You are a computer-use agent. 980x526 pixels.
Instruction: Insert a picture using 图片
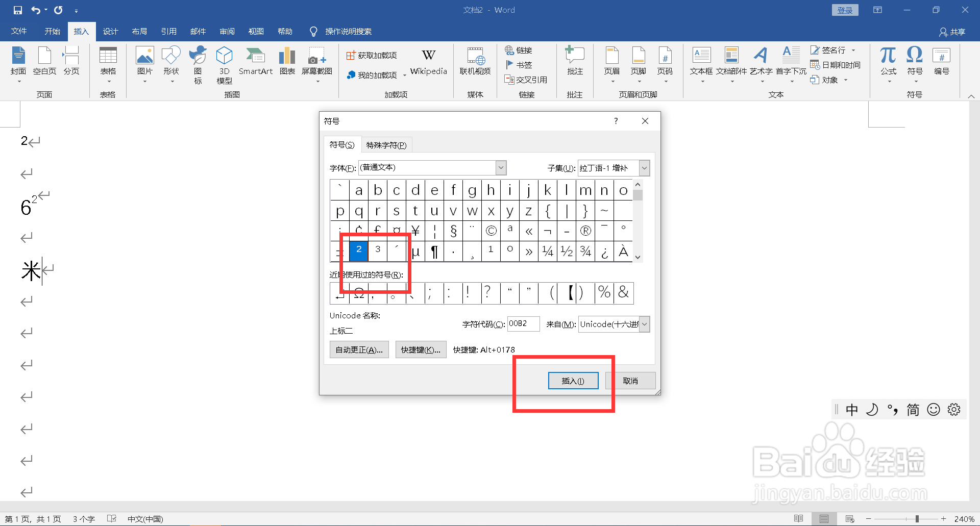pyautogui.click(x=145, y=64)
